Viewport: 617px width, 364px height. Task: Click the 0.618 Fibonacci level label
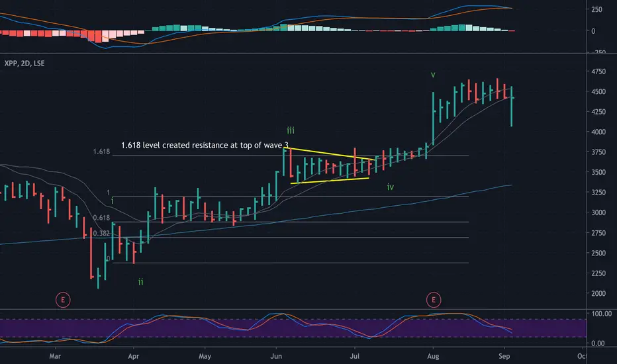point(101,218)
